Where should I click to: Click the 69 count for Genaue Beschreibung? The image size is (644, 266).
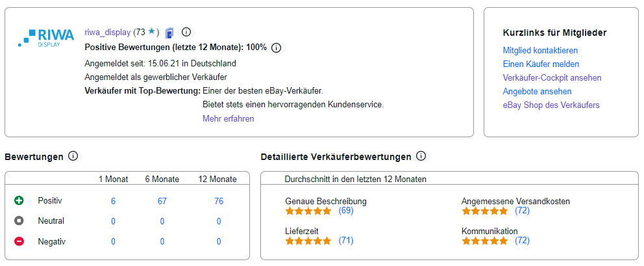coord(346,211)
